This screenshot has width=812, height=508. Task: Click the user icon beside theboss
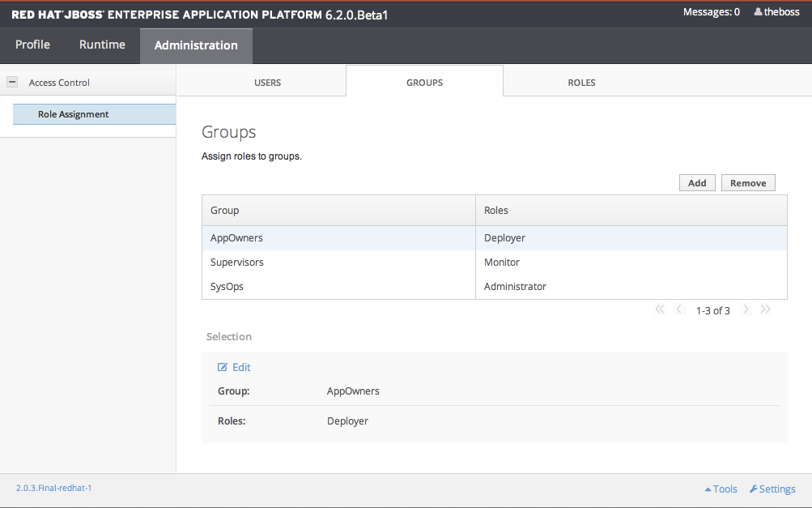click(758, 12)
